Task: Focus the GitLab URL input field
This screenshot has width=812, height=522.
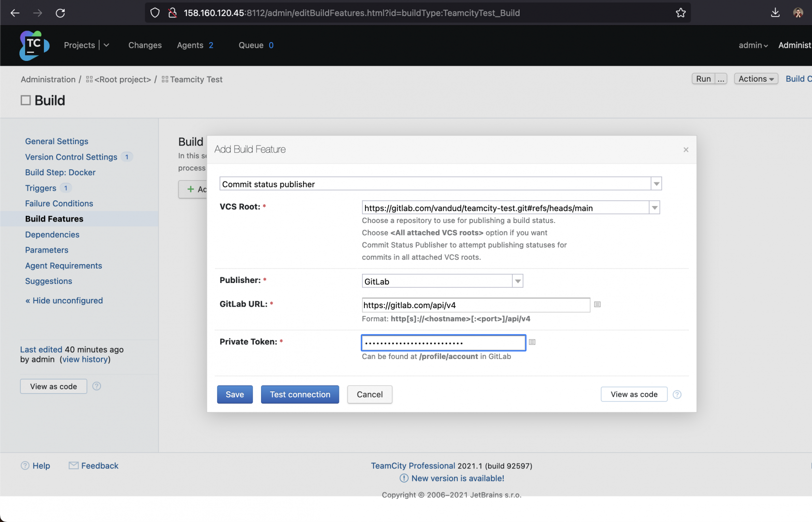Action: (476, 305)
